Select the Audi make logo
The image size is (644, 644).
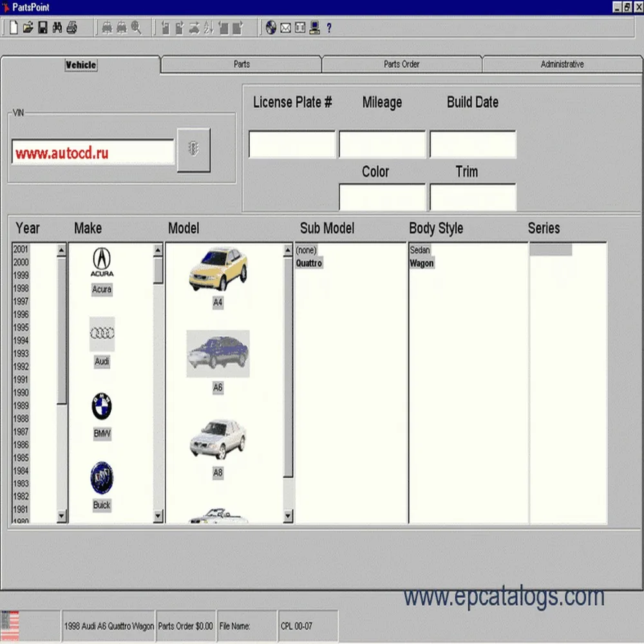[102, 334]
